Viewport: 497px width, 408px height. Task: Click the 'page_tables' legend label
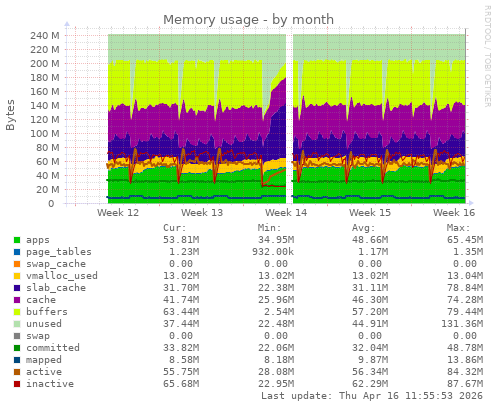pyautogui.click(x=59, y=252)
